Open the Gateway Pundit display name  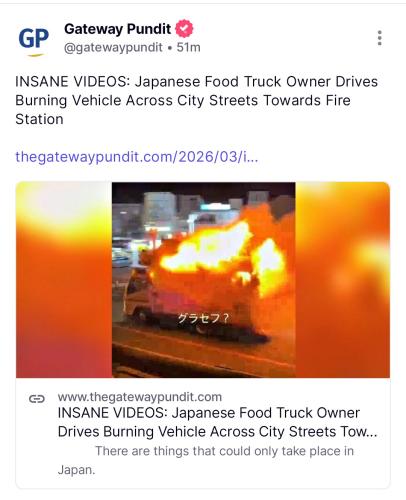(117, 29)
